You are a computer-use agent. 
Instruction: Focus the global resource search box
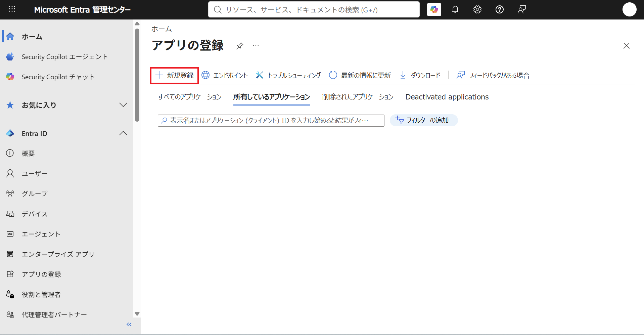[314, 9]
